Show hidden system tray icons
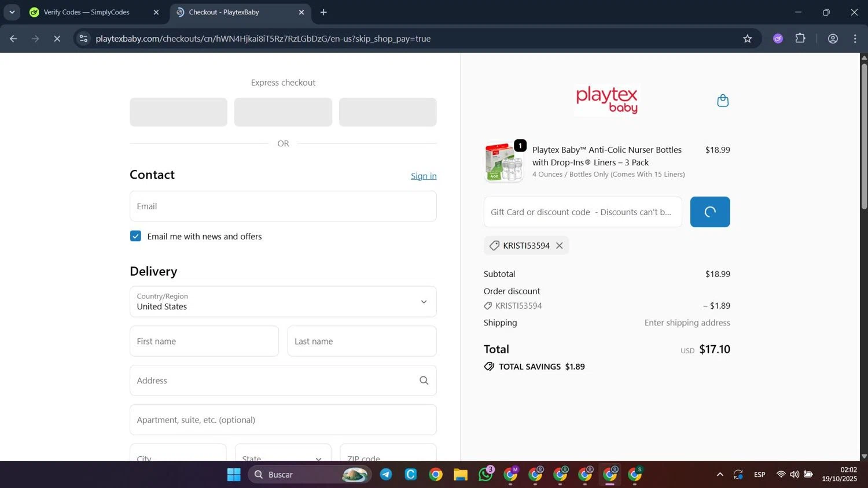 point(720,475)
